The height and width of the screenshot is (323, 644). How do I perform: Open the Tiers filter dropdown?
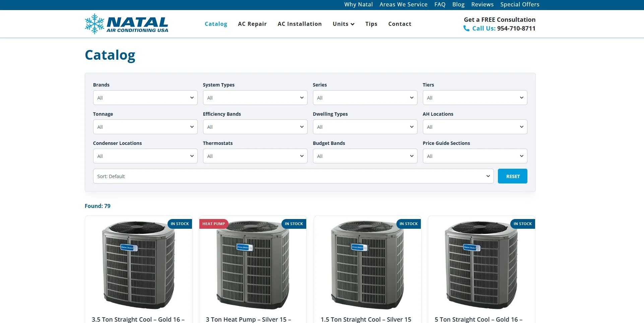click(x=475, y=98)
